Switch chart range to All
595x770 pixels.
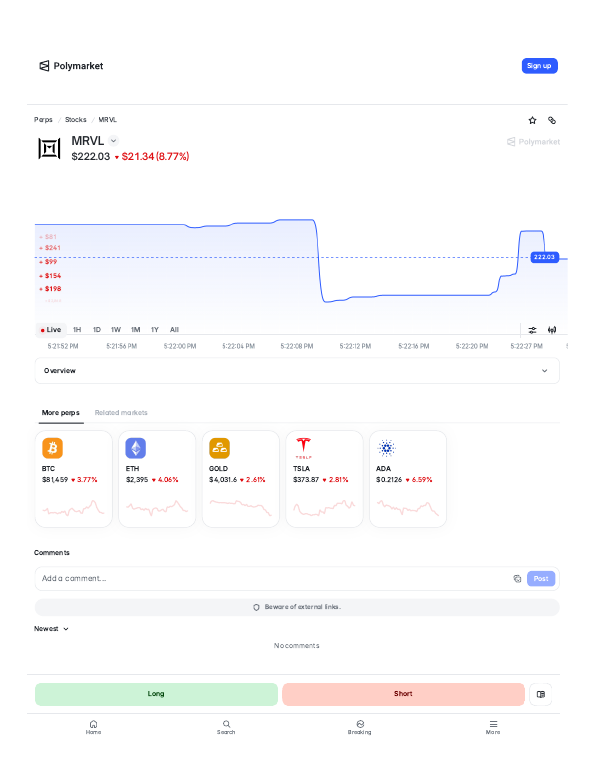pyautogui.click(x=174, y=330)
